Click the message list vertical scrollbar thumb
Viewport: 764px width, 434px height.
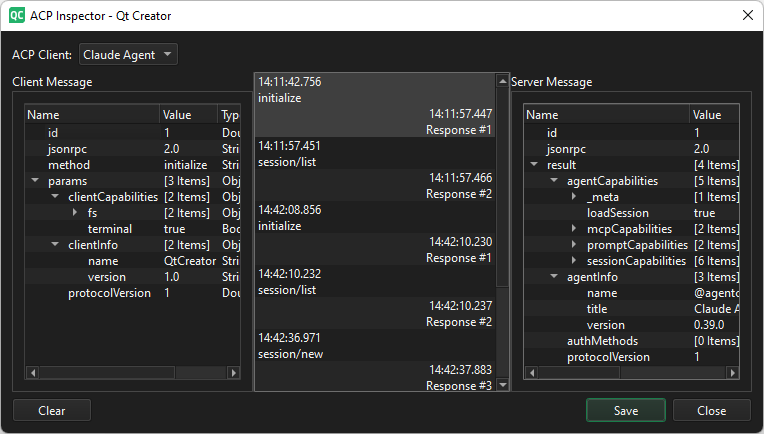[x=502, y=187]
